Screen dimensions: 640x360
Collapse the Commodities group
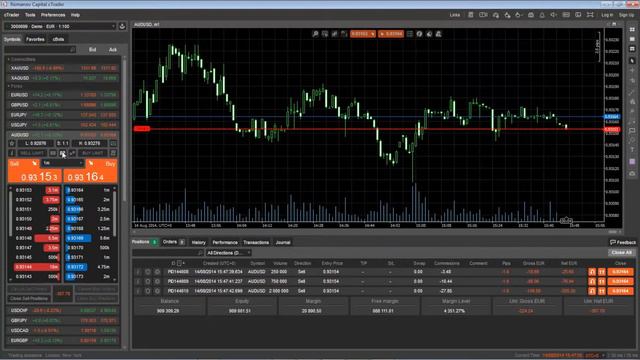tap(23, 60)
